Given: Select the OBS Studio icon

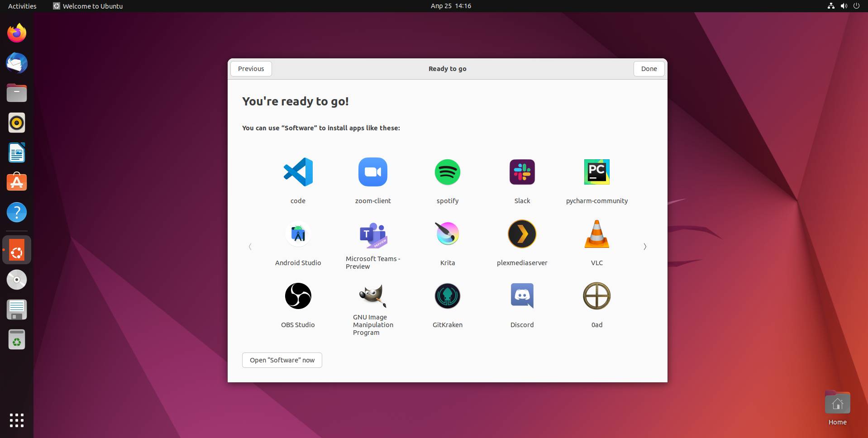Looking at the screenshot, I should point(297,295).
